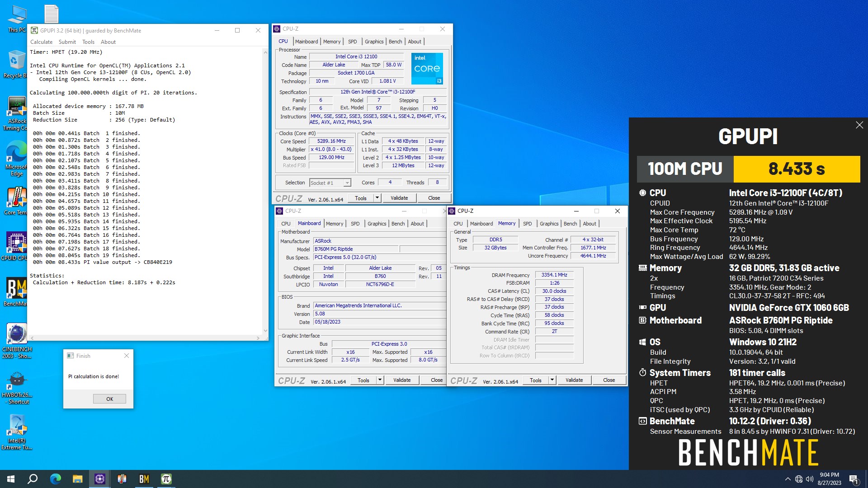This screenshot has width=868, height=488.
Task: Open File Explorer from taskbar
Action: coord(77,479)
